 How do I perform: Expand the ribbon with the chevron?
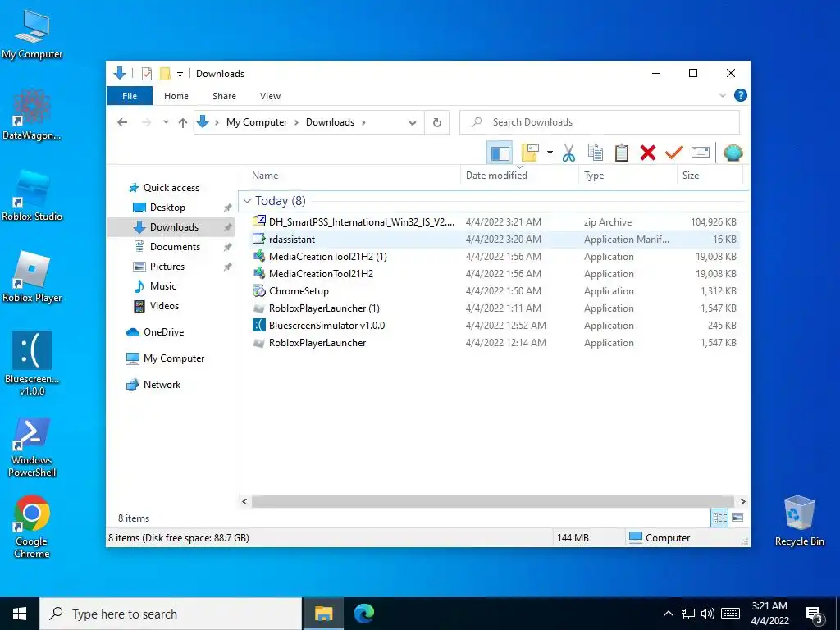click(722, 95)
